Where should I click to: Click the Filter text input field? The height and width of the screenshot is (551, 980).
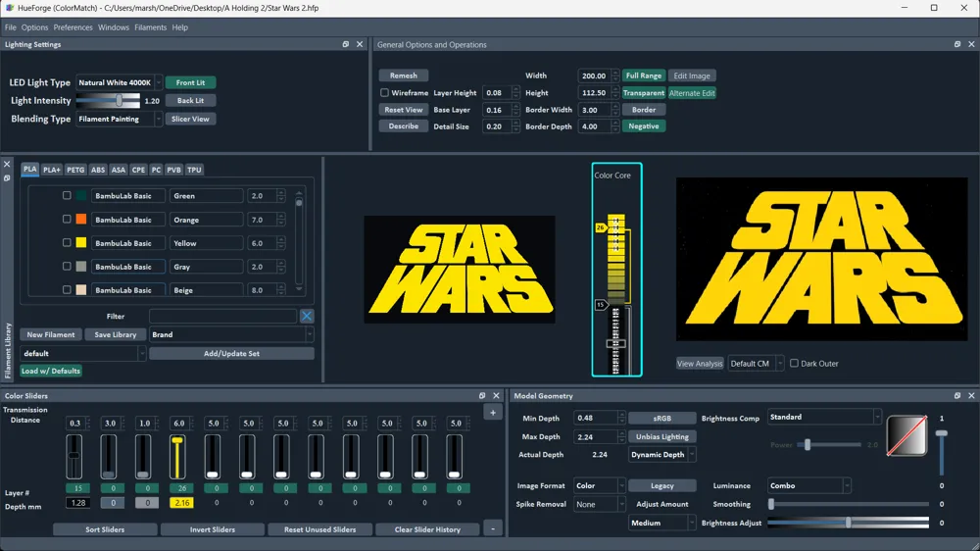(x=223, y=317)
